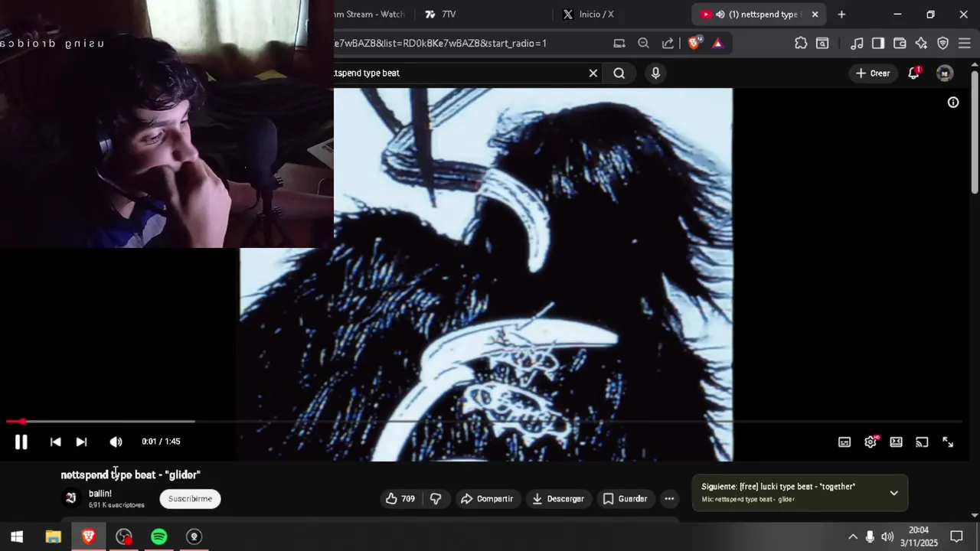980x551 pixels.
Task: Enter fullscreen mode
Action: (x=948, y=442)
